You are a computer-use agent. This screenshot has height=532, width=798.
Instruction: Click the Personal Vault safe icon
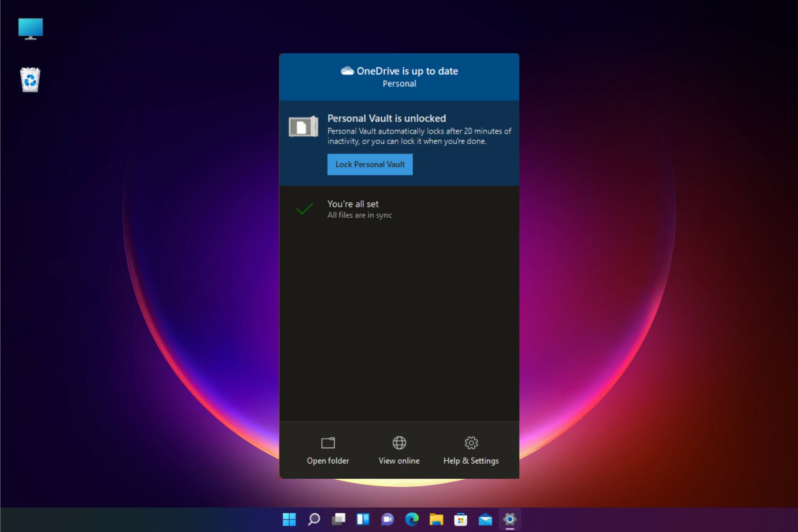[303, 126]
